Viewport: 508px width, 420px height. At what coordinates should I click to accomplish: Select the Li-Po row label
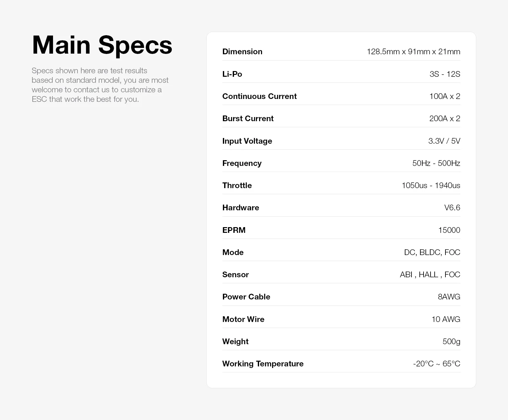click(x=232, y=74)
